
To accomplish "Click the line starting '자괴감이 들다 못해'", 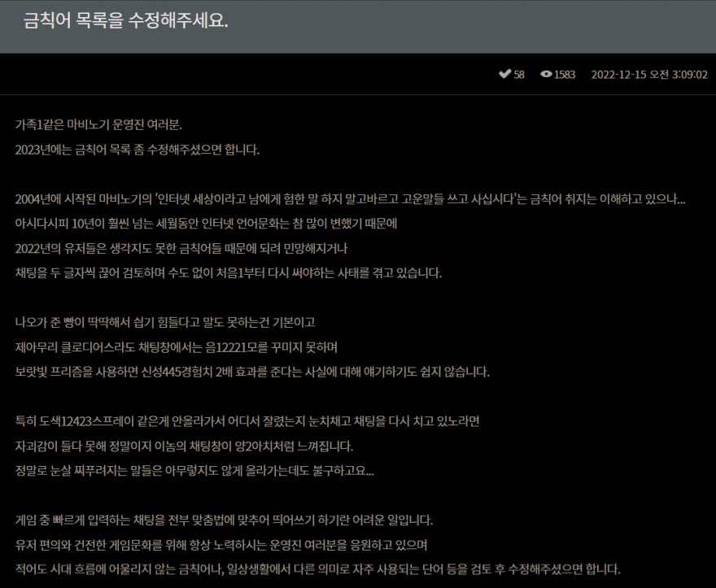I will point(184,446).
